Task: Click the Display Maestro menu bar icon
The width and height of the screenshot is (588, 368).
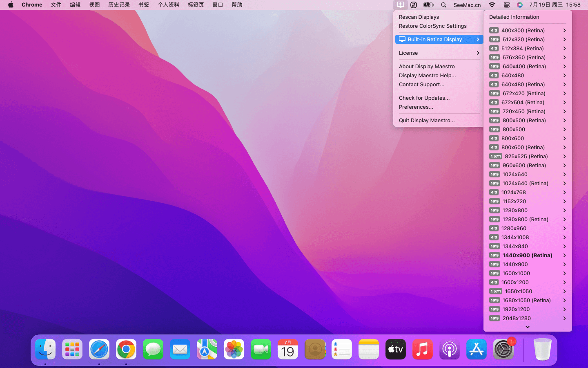Action: tap(400, 5)
